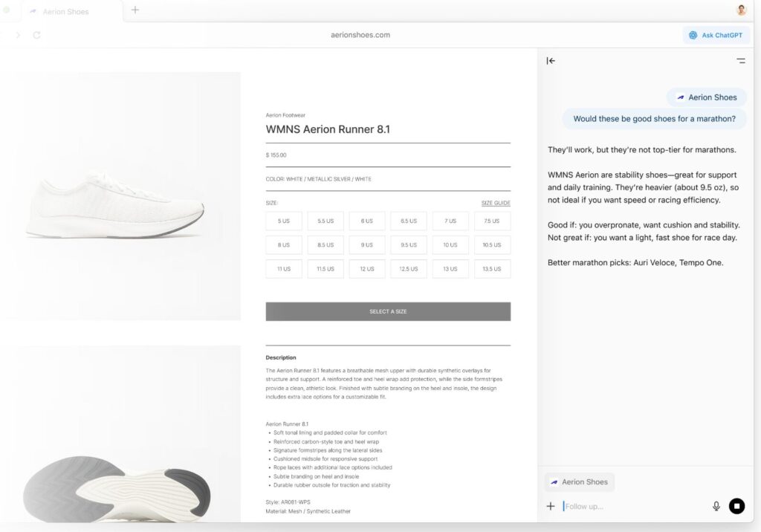Image resolution: width=761 pixels, height=532 pixels.
Task: Choose size 9.5 US
Action: (x=409, y=245)
